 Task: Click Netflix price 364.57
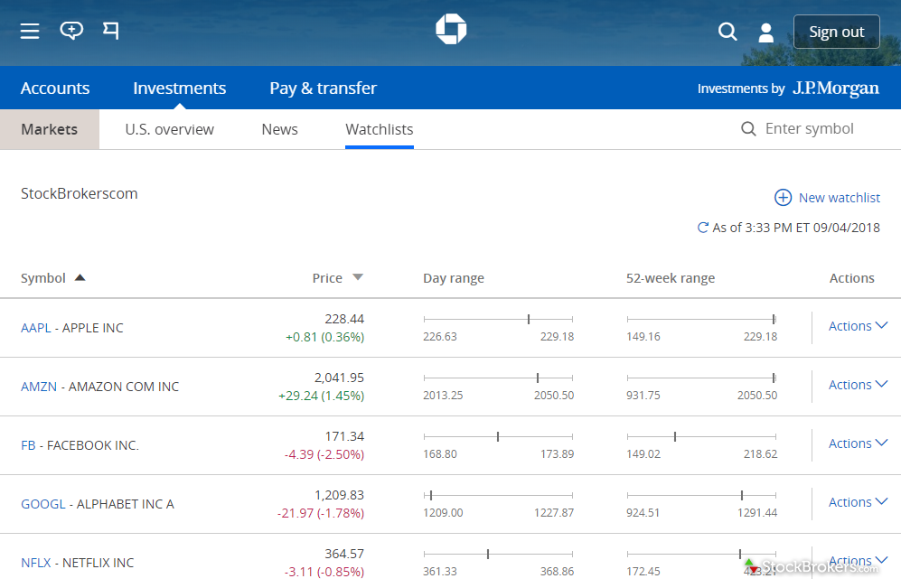click(344, 554)
